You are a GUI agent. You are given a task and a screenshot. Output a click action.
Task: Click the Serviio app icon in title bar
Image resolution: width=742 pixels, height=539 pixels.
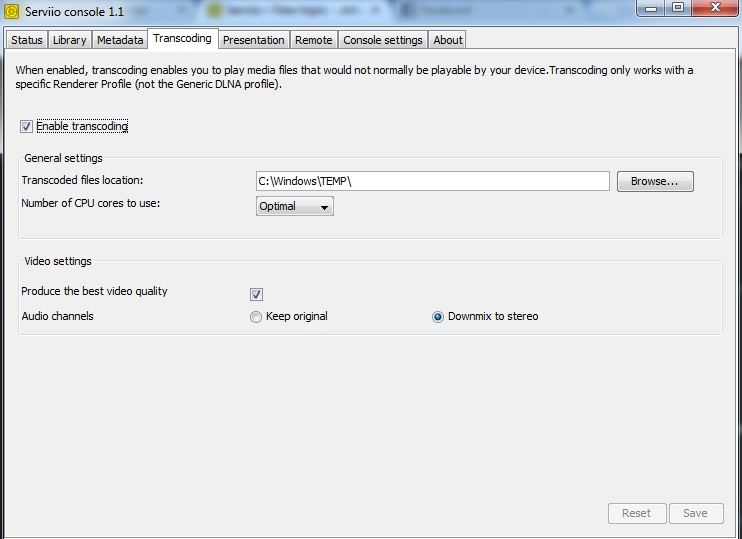(x=12, y=11)
